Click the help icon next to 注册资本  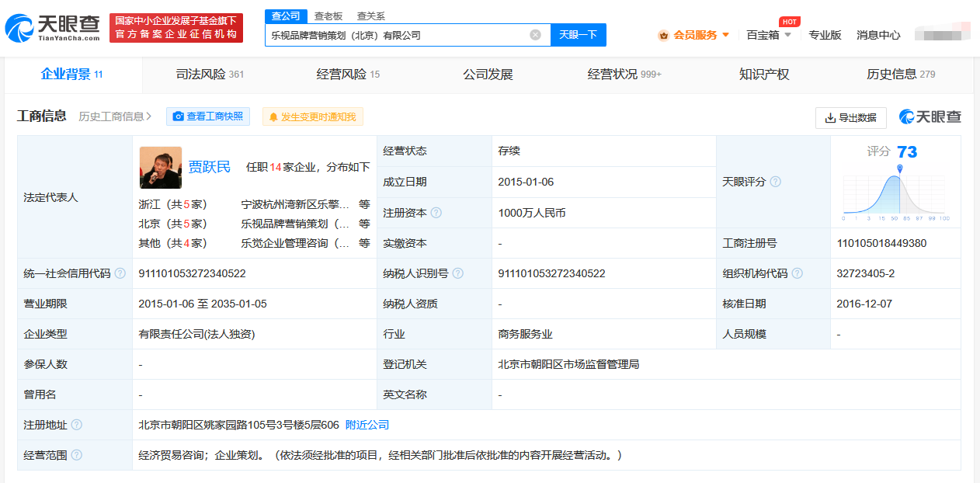tap(436, 213)
